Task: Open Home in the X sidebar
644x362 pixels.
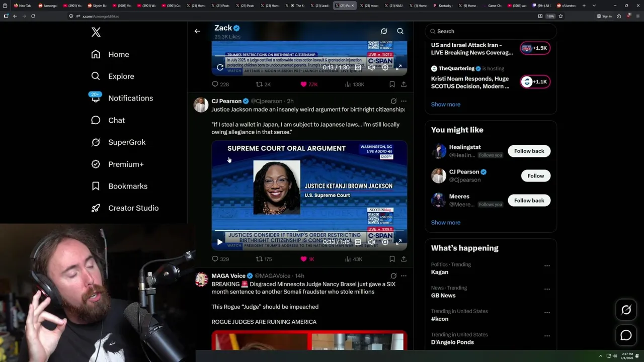Action: point(110,54)
